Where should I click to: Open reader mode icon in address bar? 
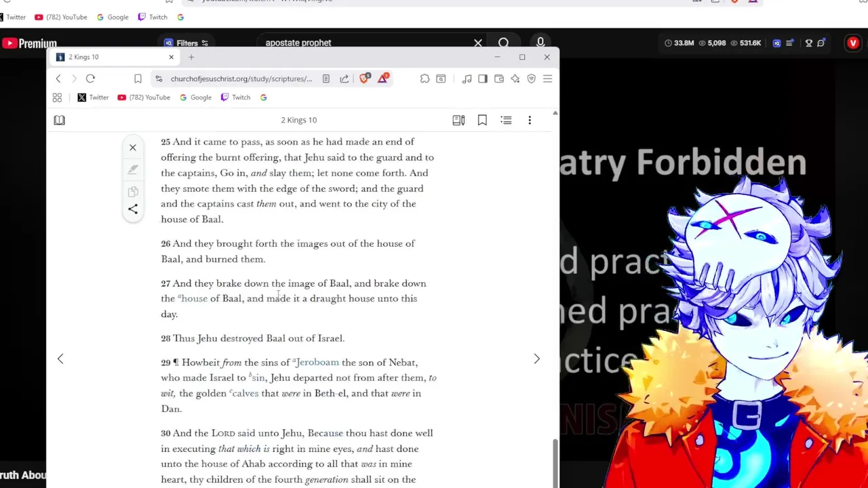tap(325, 79)
